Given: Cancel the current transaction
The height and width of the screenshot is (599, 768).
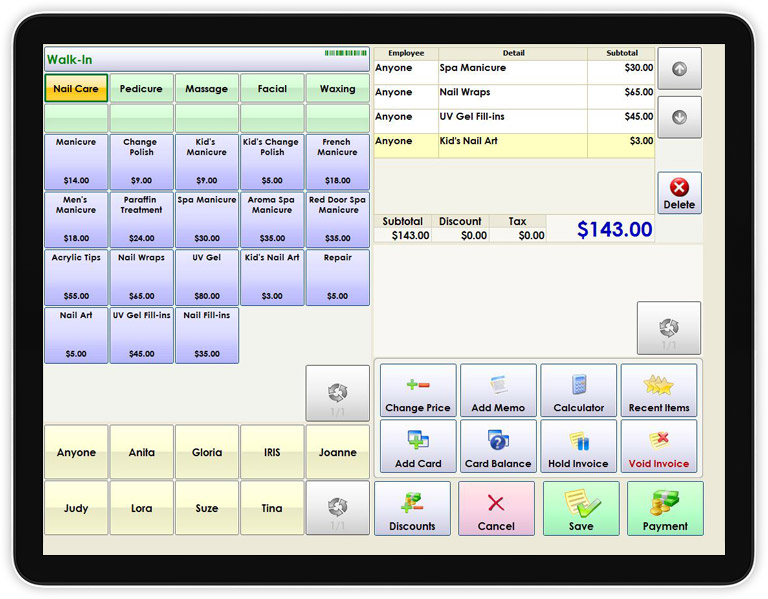Looking at the screenshot, I should (x=496, y=508).
